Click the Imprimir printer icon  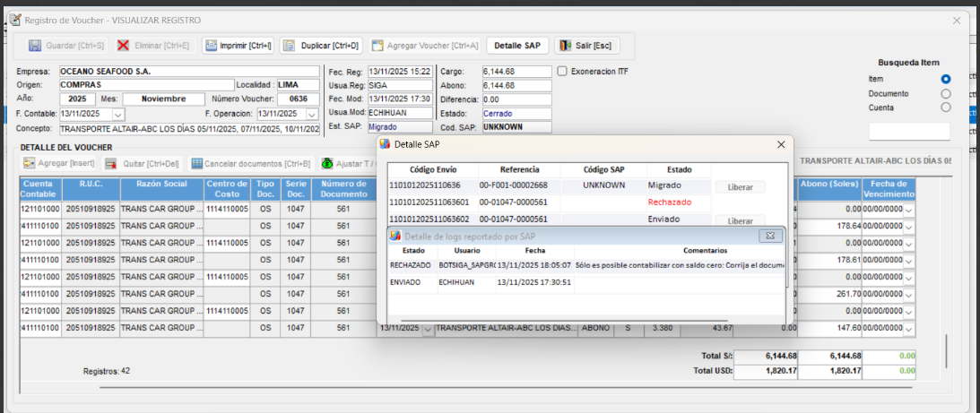(211, 46)
